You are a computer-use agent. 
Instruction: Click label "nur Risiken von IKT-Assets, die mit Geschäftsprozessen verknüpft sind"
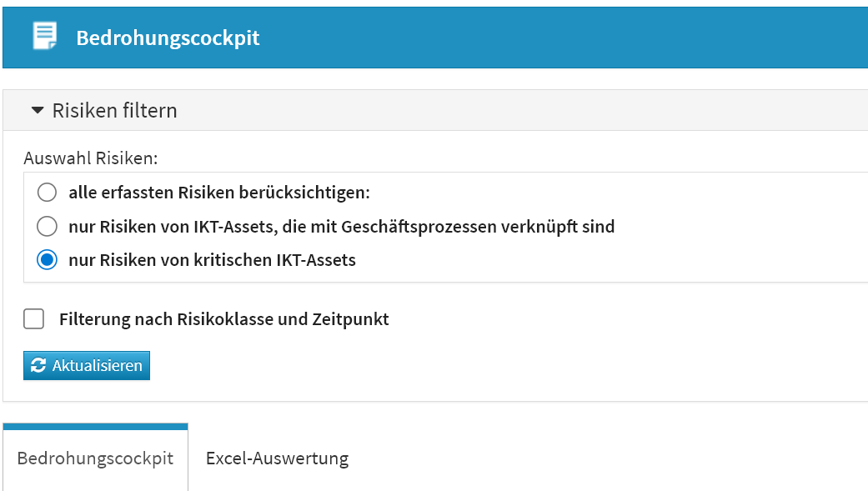[x=341, y=226]
